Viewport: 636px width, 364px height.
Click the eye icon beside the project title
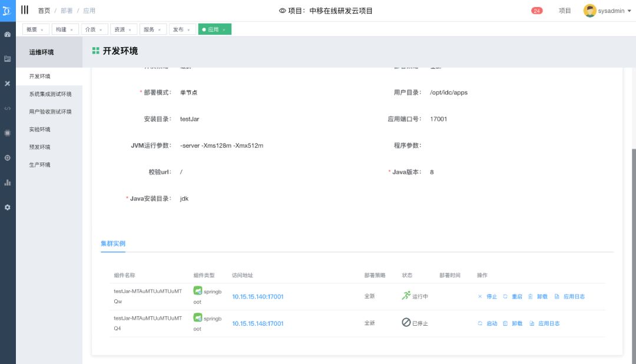(282, 11)
